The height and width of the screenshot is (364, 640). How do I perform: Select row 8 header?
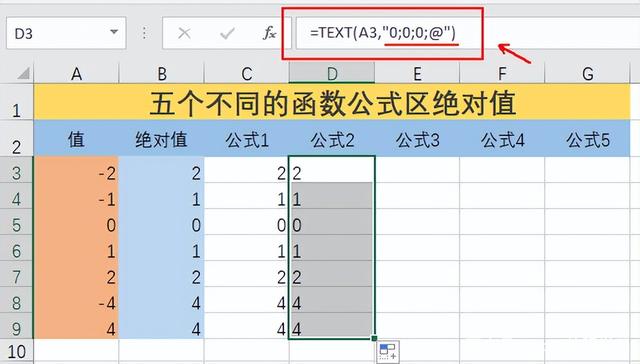click(x=16, y=300)
